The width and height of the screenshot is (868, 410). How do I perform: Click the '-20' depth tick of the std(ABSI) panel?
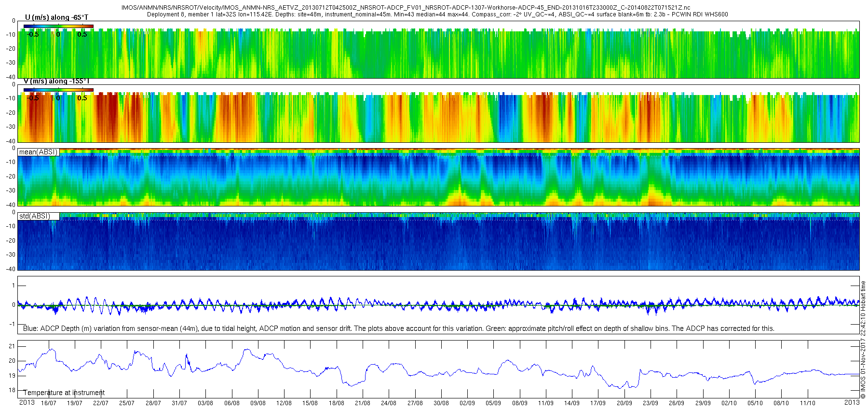(10, 240)
